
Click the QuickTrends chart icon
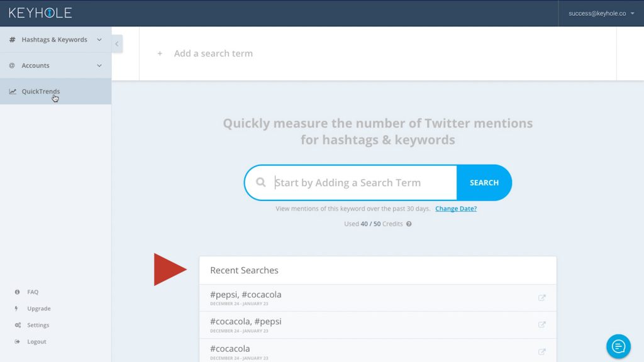pos(13,92)
